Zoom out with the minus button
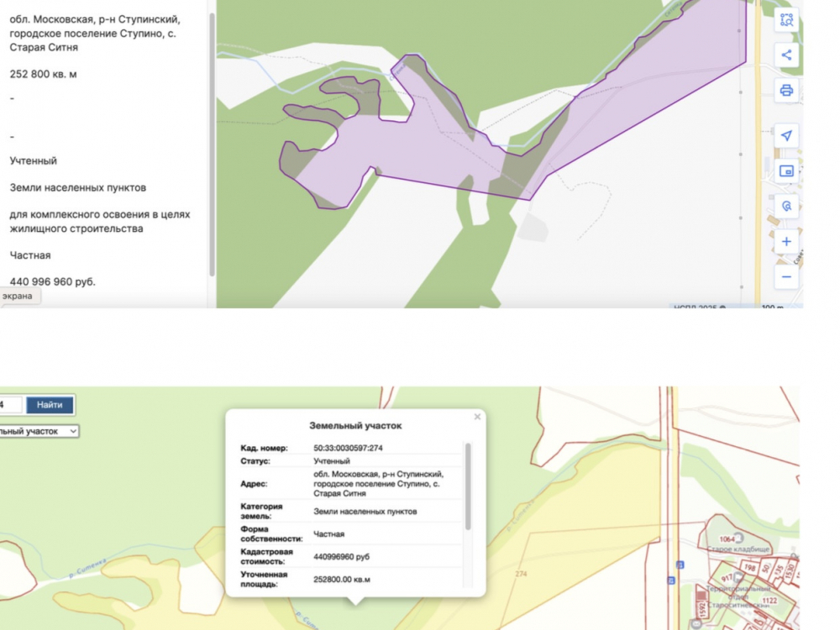Viewport: 840px width, 630px height. point(786,276)
